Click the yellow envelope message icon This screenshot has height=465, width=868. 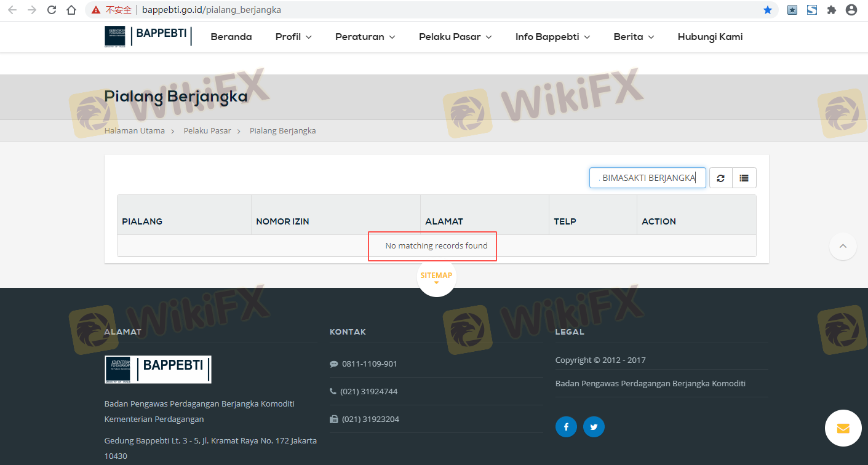(843, 428)
